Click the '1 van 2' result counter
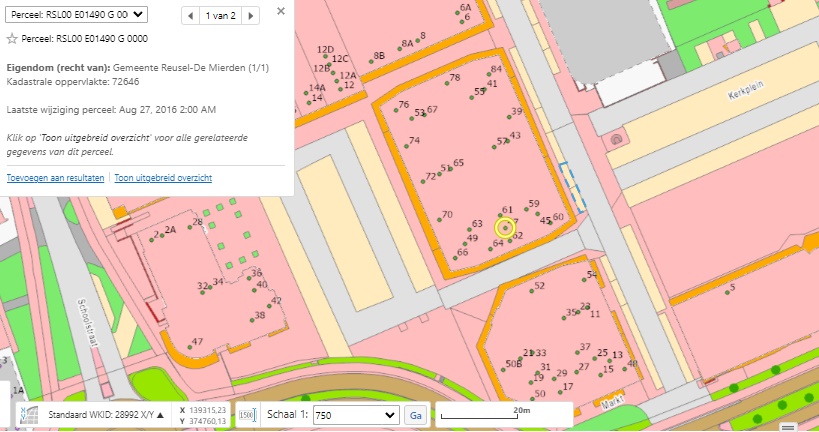The height and width of the screenshot is (432, 819). [x=221, y=16]
